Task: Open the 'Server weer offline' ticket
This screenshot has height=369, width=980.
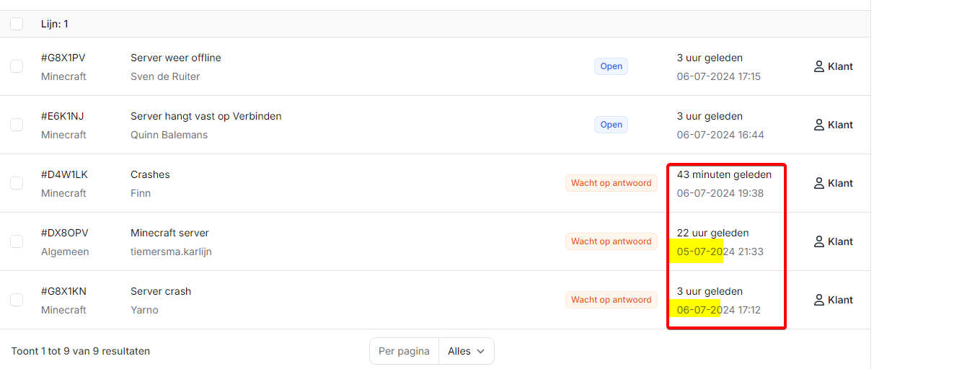Action: click(x=175, y=58)
